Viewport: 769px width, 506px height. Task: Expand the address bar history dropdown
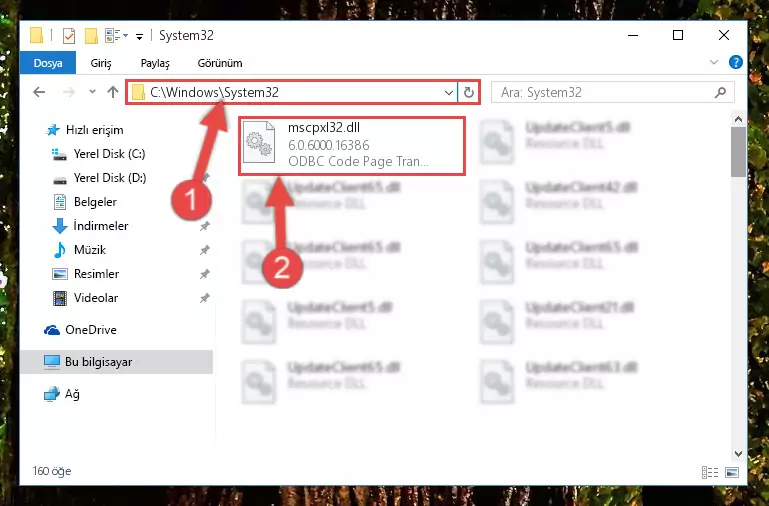pos(448,92)
